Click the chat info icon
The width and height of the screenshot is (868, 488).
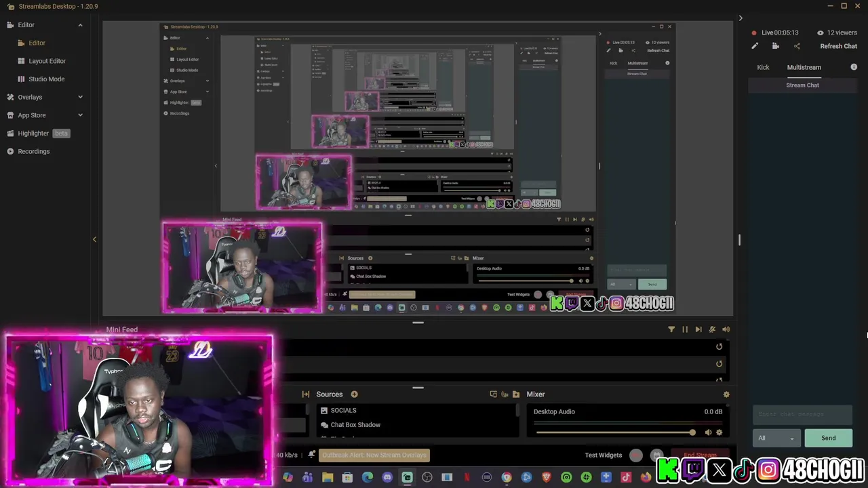click(x=854, y=67)
